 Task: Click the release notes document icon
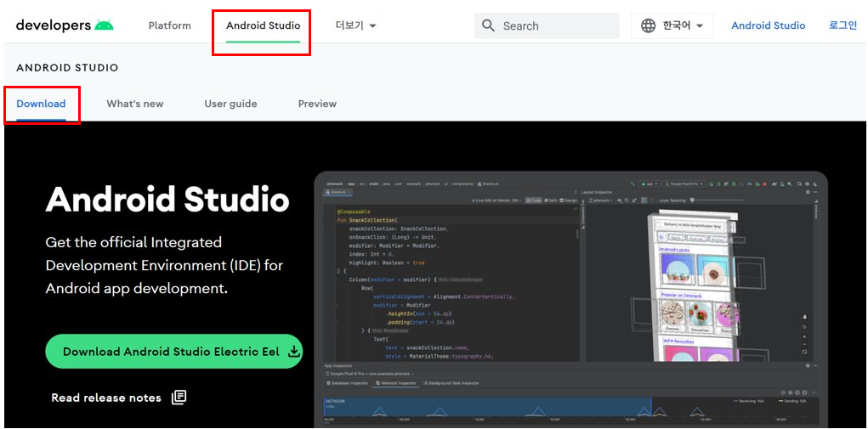[x=179, y=398]
